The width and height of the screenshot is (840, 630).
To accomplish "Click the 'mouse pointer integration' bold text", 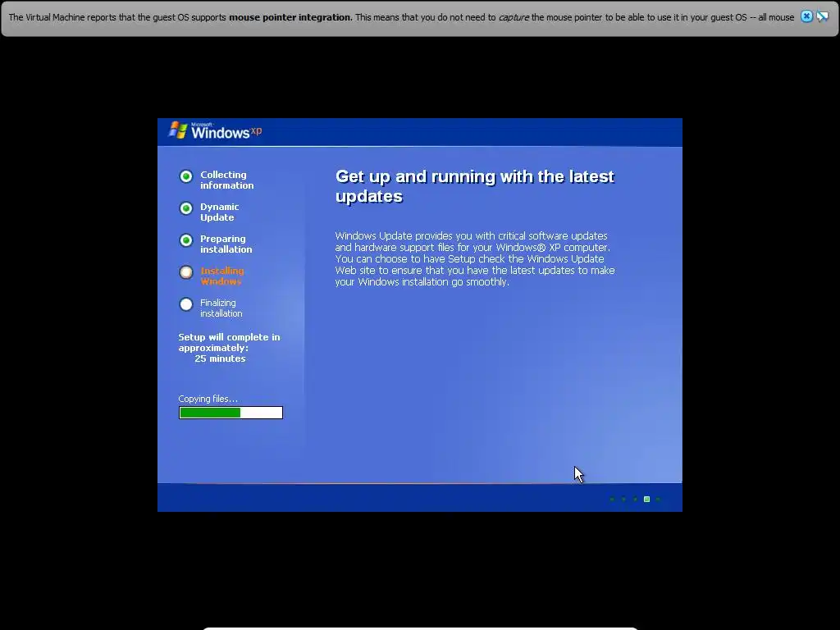I will pos(290,17).
